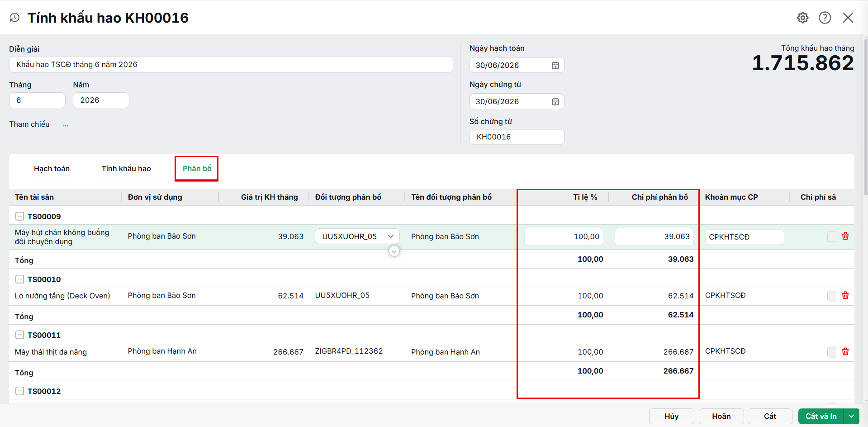Switch to the Hạch toán tab

pyautogui.click(x=52, y=168)
